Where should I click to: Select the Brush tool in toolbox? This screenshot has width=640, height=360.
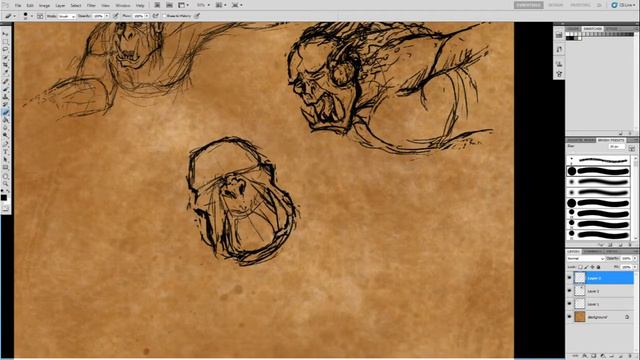(x=6, y=90)
